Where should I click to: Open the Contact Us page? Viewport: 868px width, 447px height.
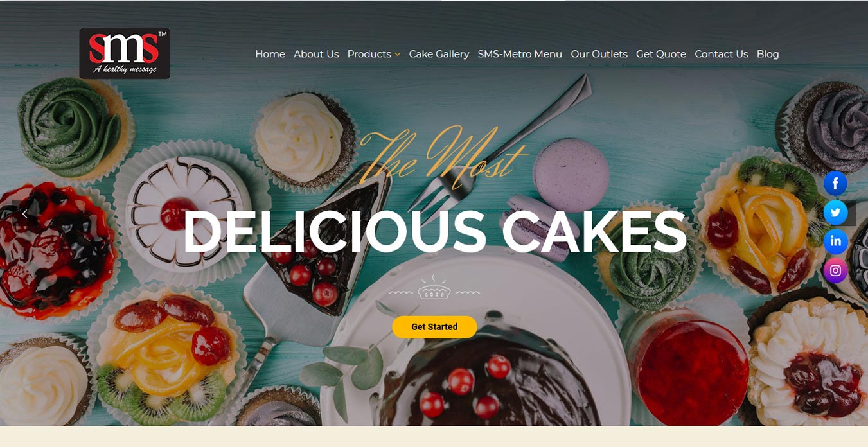(x=722, y=54)
